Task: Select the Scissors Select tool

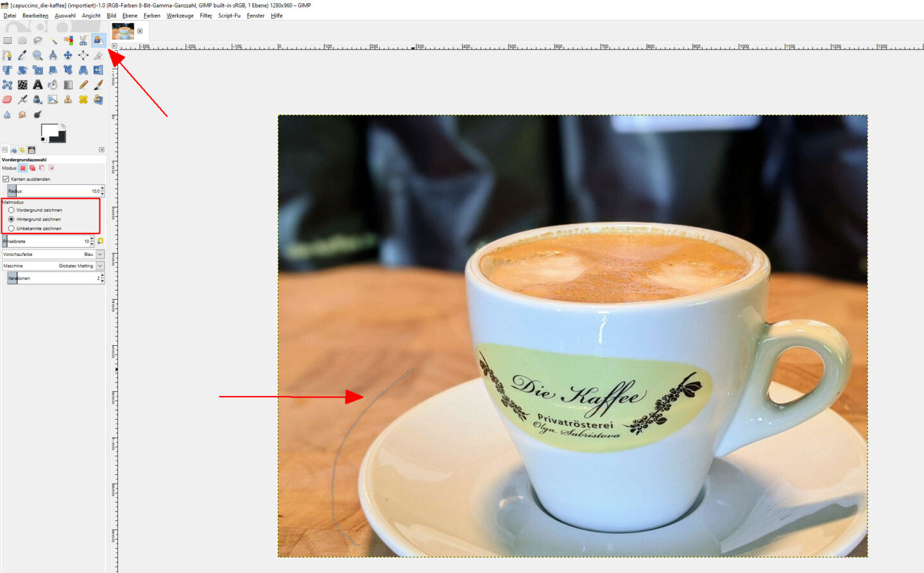Action: [83, 40]
